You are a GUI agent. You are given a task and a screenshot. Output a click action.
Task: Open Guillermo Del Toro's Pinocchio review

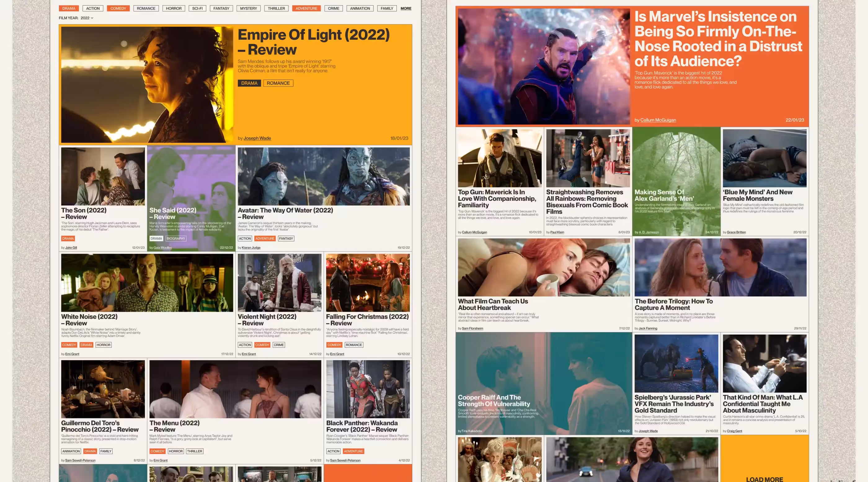click(x=100, y=426)
